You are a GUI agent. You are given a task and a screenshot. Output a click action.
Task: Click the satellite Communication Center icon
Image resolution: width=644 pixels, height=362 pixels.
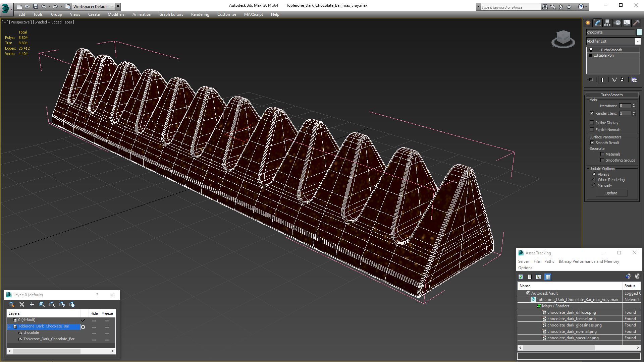561,7
